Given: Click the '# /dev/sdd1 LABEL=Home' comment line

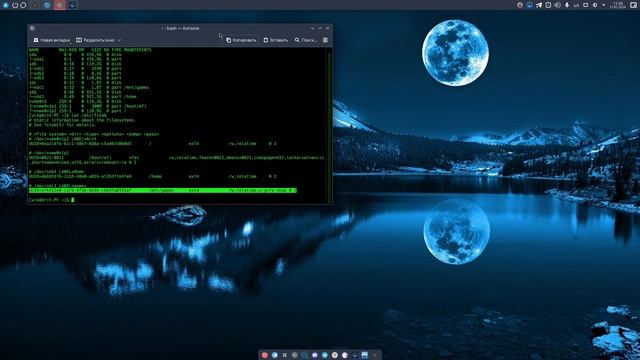Looking at the screenshot, I should [x=56, y=172].
